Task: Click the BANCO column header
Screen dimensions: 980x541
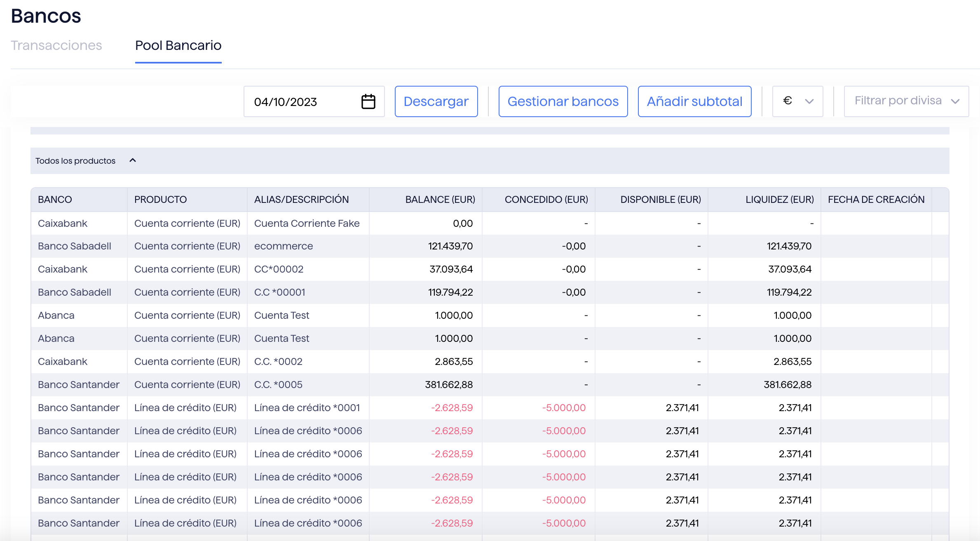Action: 55,200
